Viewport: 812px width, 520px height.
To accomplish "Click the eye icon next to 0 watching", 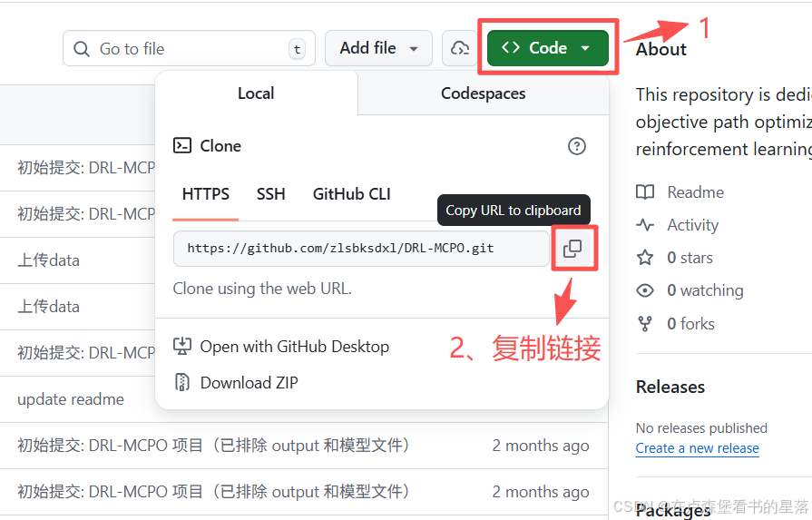I will [x=645, y=290].
